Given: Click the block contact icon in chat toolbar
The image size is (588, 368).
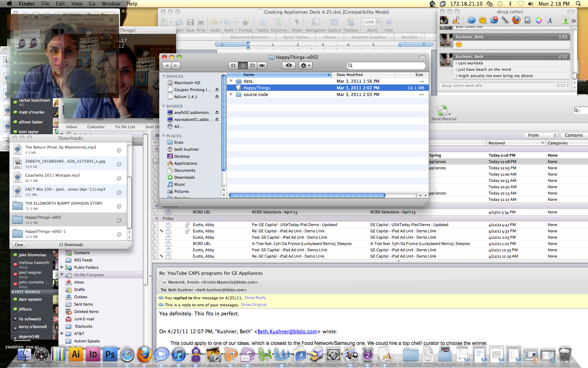Looking at the screenshot, I should (494, 20).
